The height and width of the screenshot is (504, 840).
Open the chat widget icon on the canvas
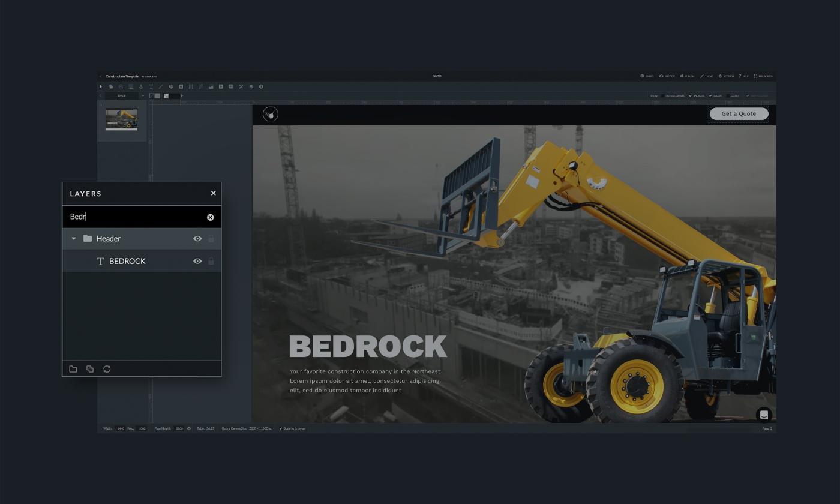click(x=764, y=415)
